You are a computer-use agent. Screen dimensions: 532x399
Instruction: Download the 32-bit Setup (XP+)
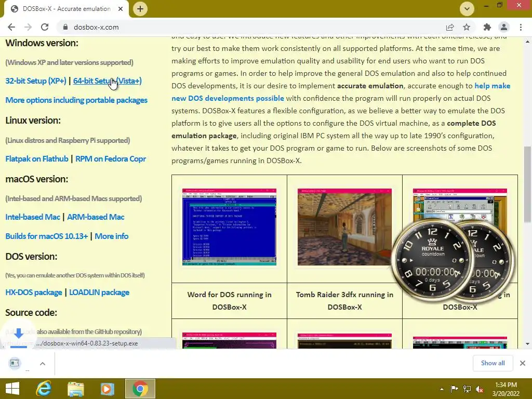point(36,81)
